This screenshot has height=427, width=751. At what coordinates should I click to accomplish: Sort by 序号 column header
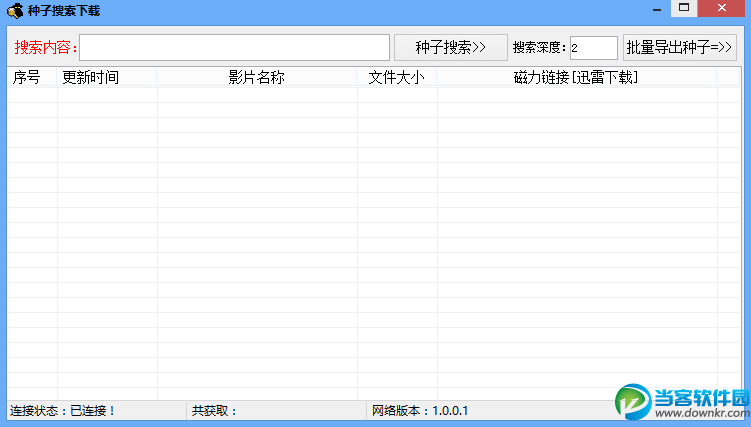pyautogui.click(x=32, y=77)
